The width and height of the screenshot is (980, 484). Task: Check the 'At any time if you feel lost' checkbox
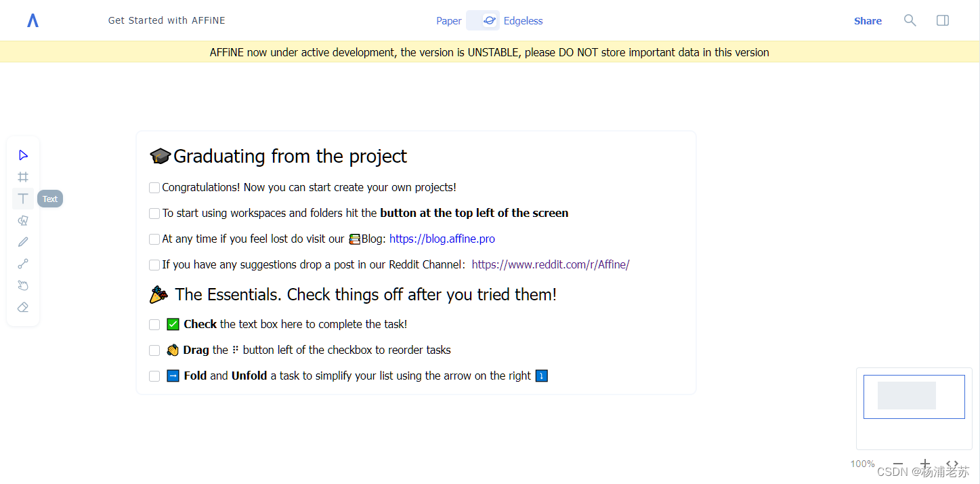click(x=154, y=239)
